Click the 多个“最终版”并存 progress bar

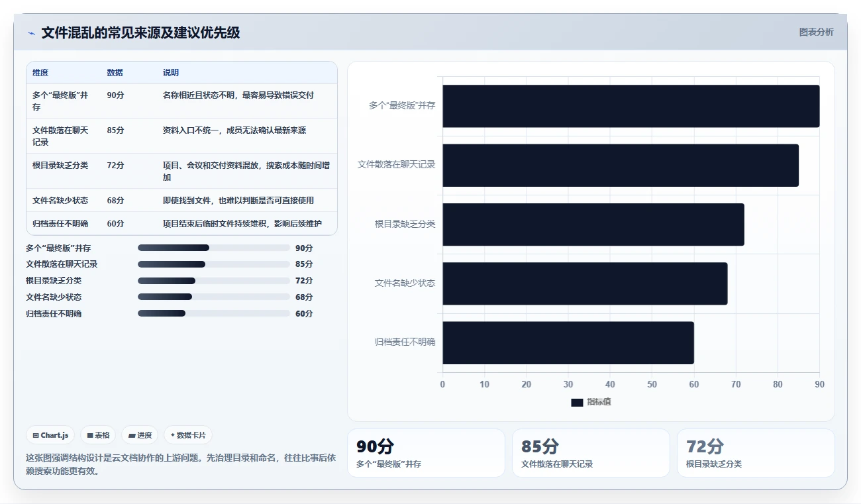[x=214, y=248]
